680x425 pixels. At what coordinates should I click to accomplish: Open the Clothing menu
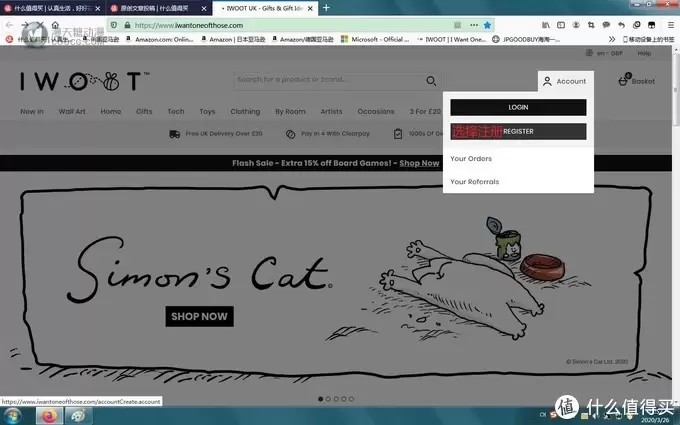pyautogui.click(x=245, y=111)
